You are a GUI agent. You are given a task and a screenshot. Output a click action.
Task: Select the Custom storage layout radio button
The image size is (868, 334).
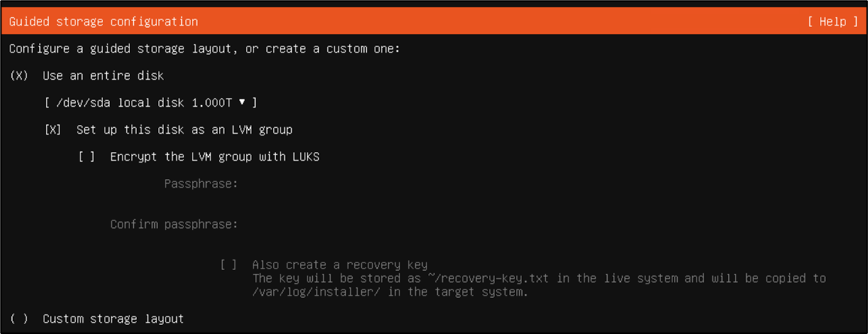point(20,319)
